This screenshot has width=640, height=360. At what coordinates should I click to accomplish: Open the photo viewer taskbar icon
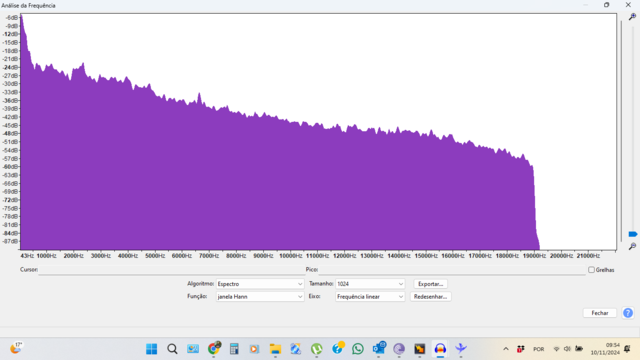[x=193, y=349]
